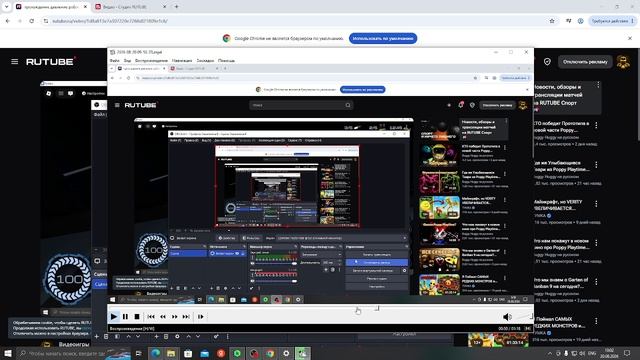The height and width of the screenshot is (360, 640).
Task: Open the video thumbnail showing the 01:33:14 duration
Action: point(498,340)
